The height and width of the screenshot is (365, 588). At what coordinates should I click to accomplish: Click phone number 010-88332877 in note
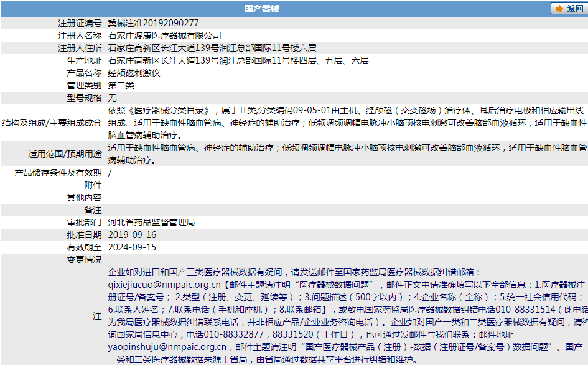tap(234, 334)
